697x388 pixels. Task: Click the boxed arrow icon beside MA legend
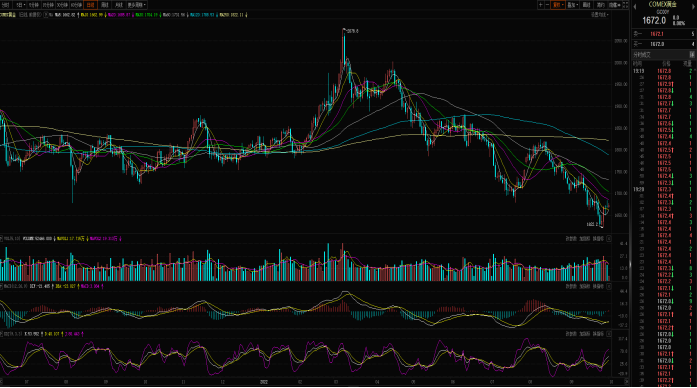click(x=46, y=15)
